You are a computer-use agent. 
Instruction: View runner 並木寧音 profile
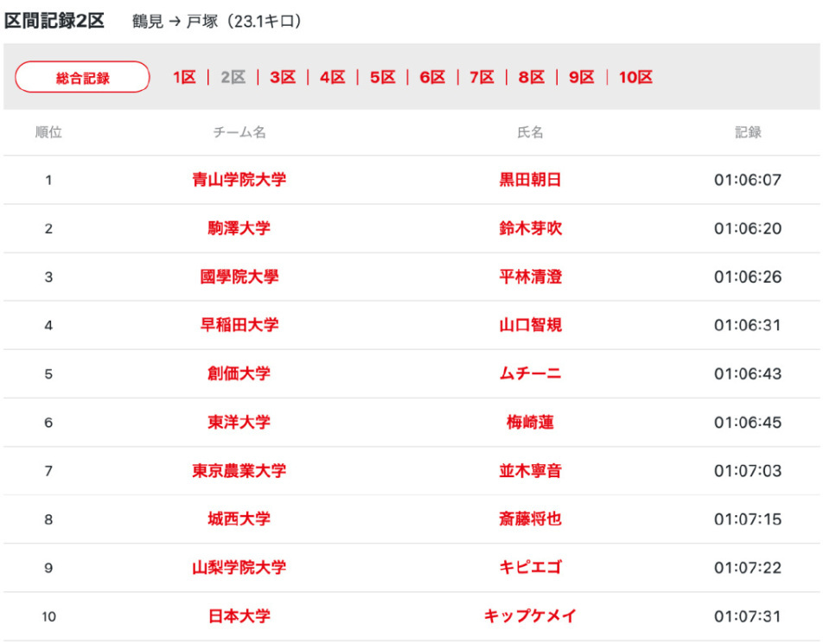point(530,470)
